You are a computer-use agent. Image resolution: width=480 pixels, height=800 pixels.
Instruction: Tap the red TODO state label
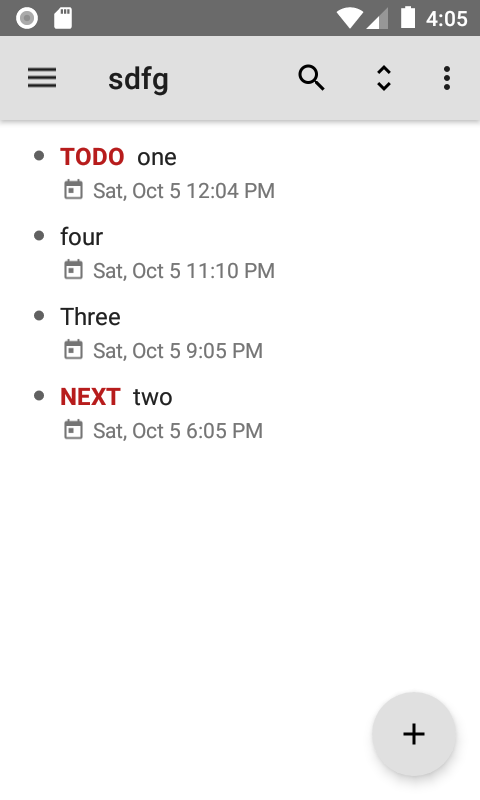[x=92, y=157]
